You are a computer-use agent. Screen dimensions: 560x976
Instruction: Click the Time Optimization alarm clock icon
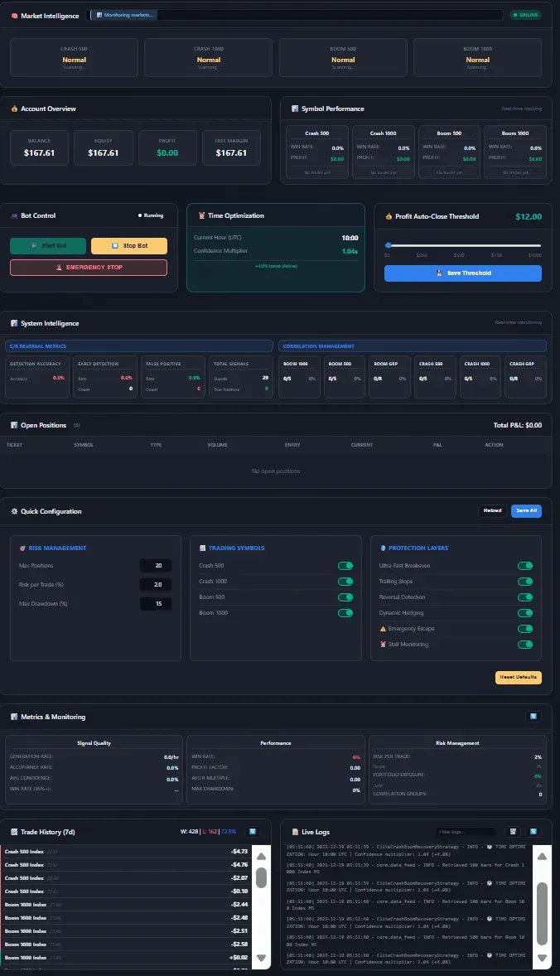pos(201,215)
